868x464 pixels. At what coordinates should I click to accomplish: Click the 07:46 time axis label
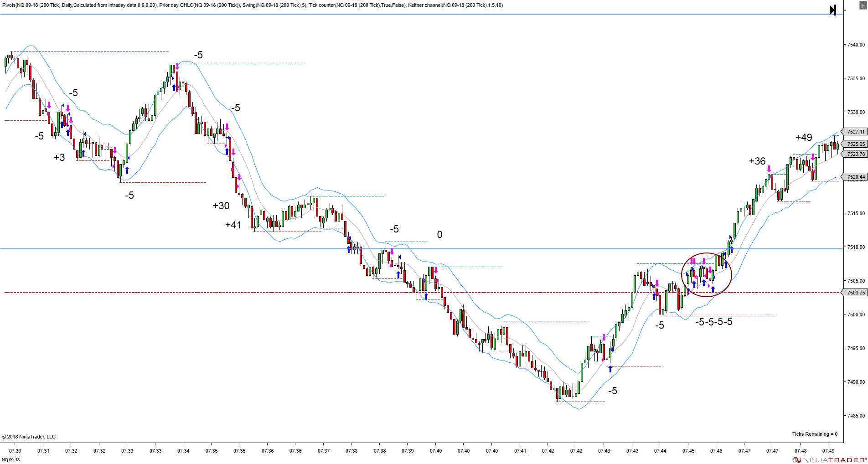click(716, 451)
